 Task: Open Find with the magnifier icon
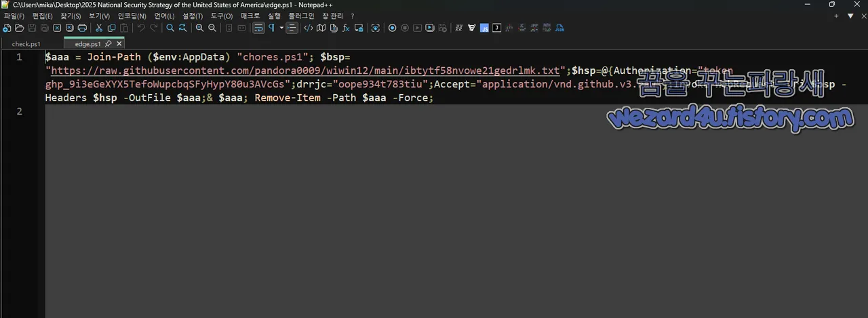click(170, 28)
